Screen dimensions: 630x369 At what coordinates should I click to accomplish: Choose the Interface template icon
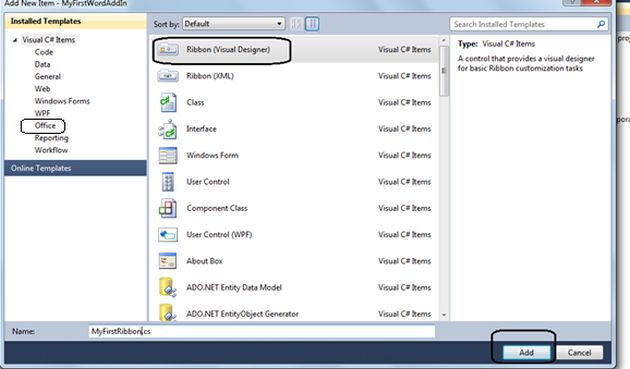click(x=168, y=129)
